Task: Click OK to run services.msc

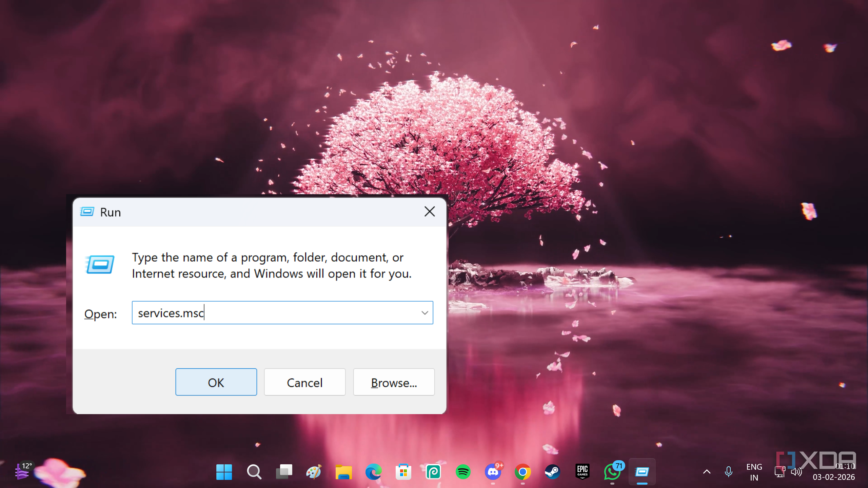Action: point(216,382)
